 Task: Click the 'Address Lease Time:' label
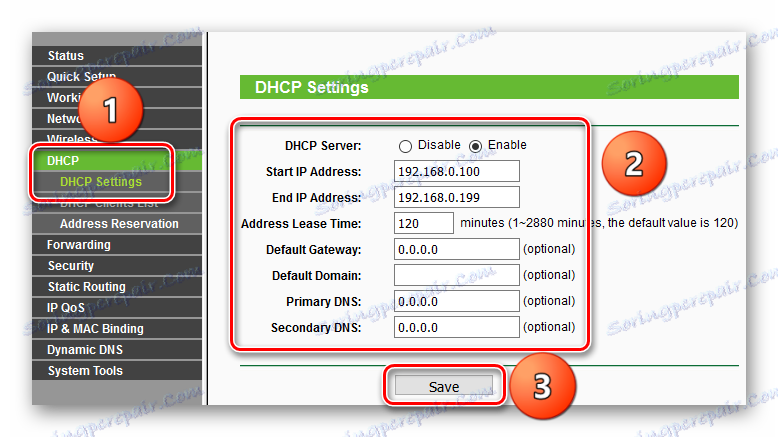click(301, 224)
